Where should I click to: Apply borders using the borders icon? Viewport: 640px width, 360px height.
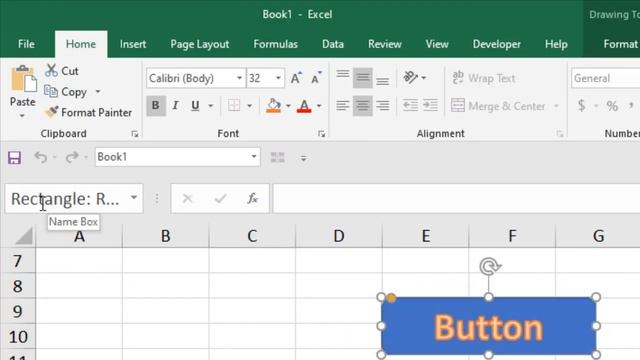coord(234,105)
